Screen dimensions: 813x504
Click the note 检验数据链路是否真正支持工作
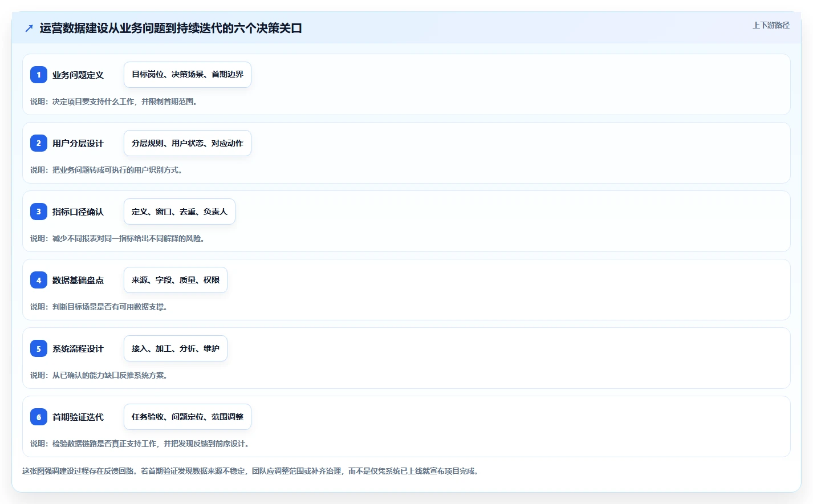pyautogui.click(x=140, y=444)
